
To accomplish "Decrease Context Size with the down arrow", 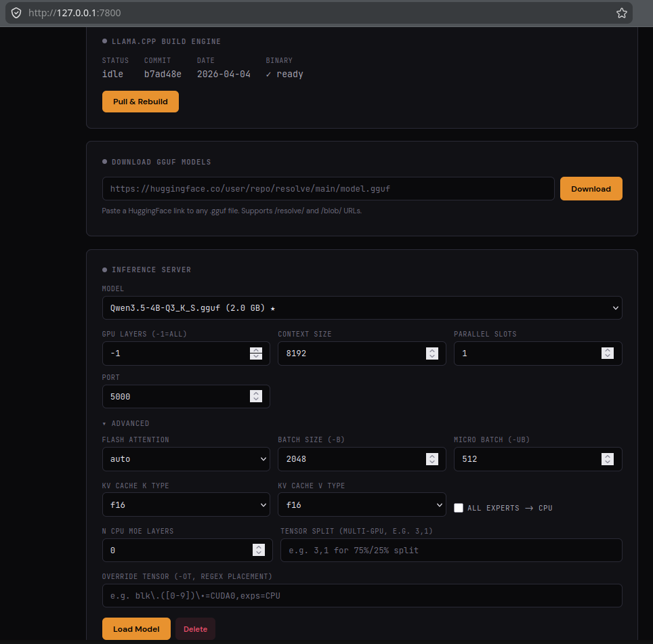I will [x=432, y=356].
